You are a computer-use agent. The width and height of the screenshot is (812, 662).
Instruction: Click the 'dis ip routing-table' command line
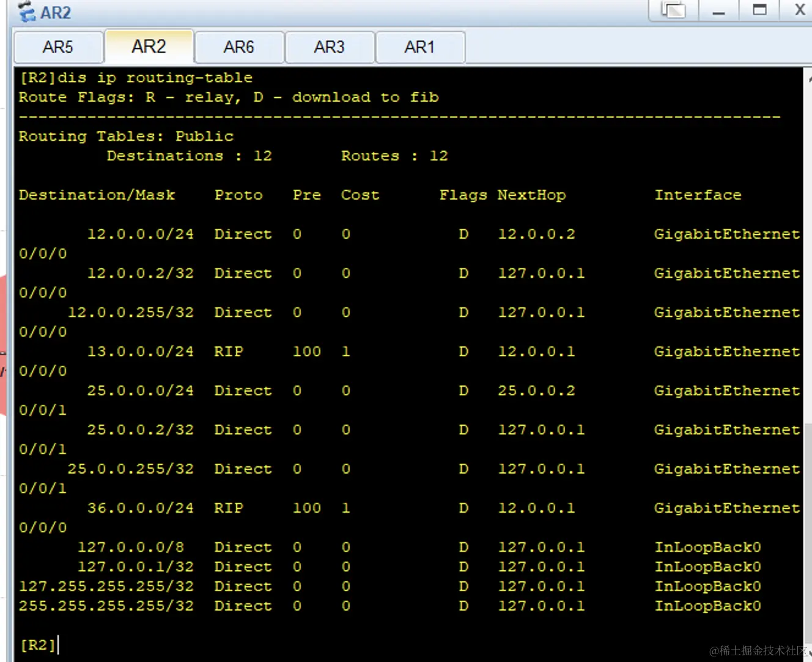point(136,78)
